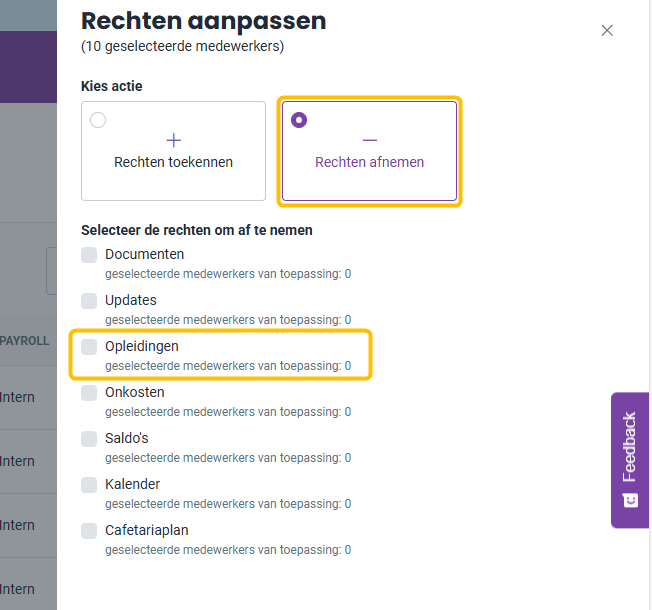Check the Saldo's checkbox

tap(89, 439)
